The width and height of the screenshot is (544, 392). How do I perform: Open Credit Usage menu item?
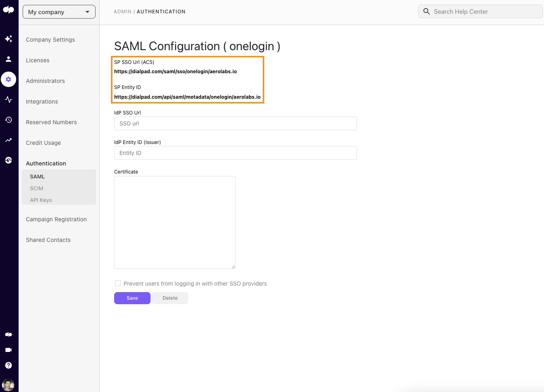[43, 143]
